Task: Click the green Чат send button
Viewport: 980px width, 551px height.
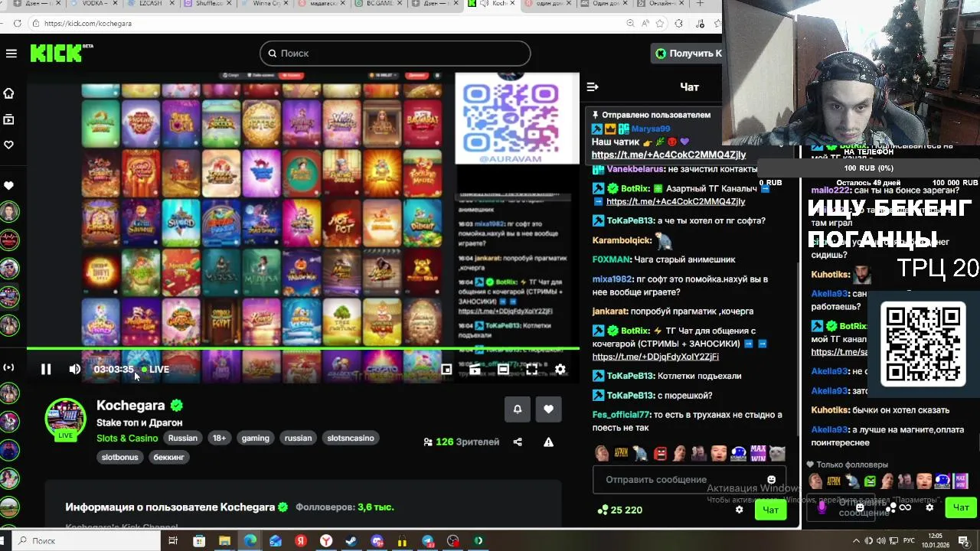Action: 770,510
